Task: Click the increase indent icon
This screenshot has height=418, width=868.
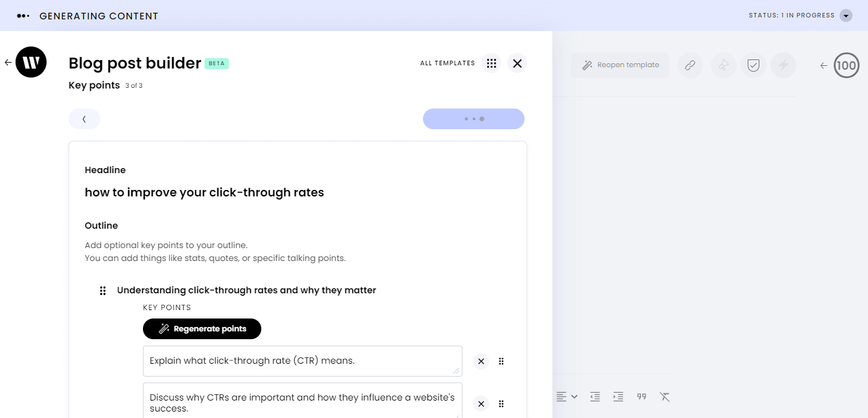Action: (618, 396)
